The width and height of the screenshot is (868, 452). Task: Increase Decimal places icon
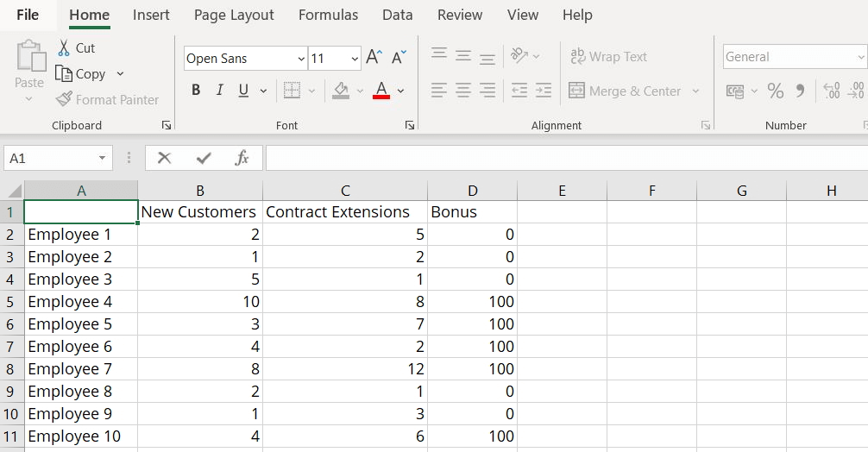pyautogui.click(x=832, y=91)
